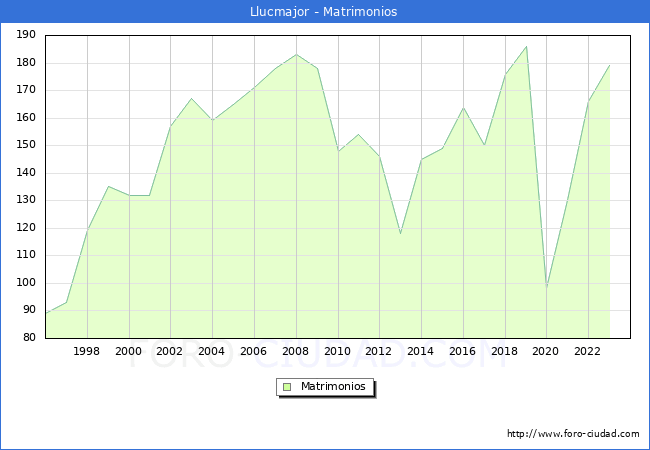This screenshot has height=450, width=650.
Task: Click the 2013 dip data point
Action: [400, 233]
